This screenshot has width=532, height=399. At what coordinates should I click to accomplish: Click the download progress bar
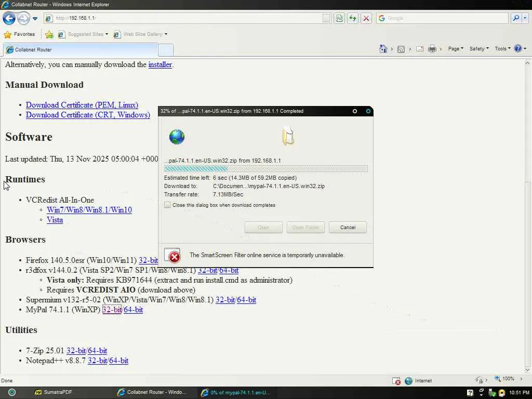pos(265,169)
